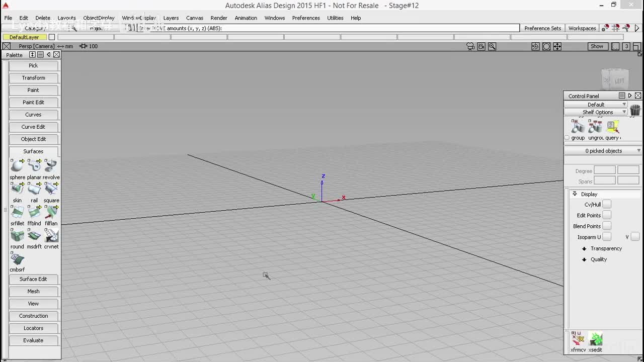Screen dimensions: 644x362
Task: Toggle the magnet point snap icon
Action: 605,28
